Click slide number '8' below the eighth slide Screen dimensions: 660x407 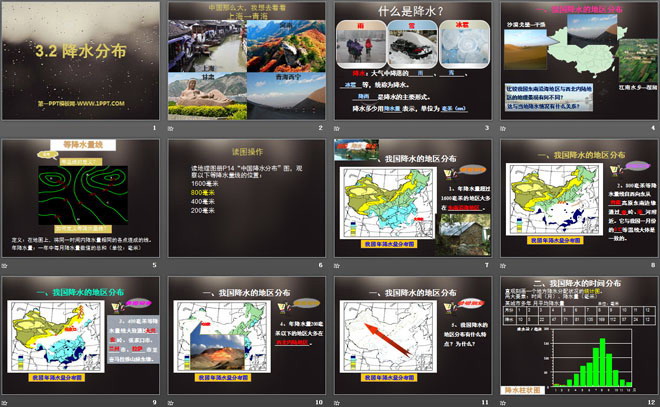tap(653, 265)
